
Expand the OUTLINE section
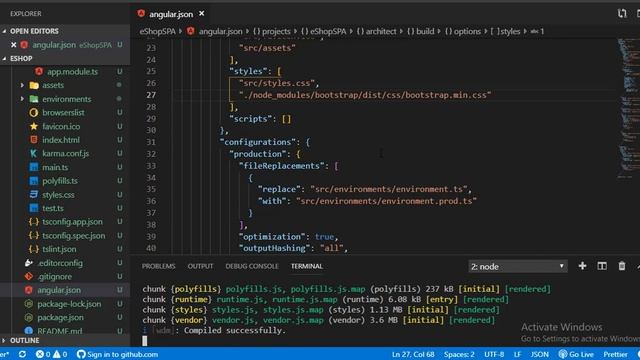[24, 340]
